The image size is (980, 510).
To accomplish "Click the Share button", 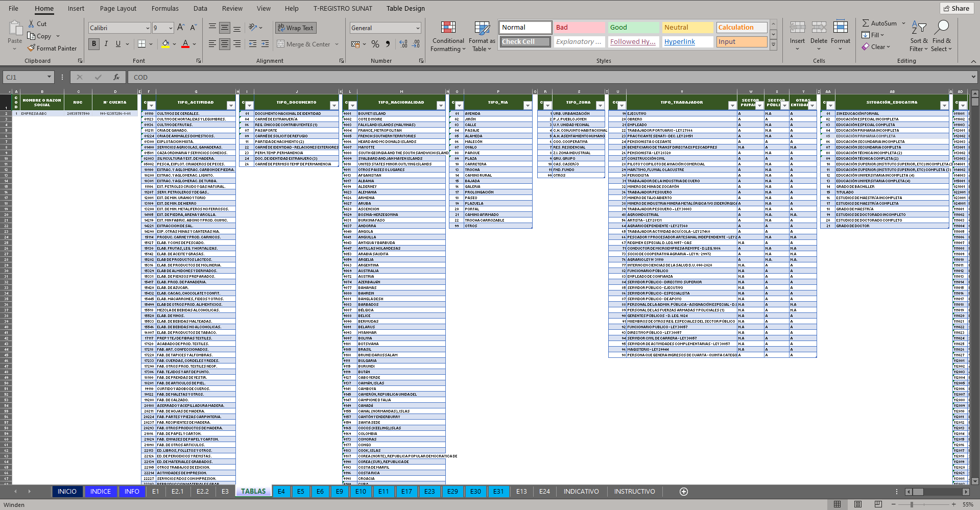I will coord(957,8).
